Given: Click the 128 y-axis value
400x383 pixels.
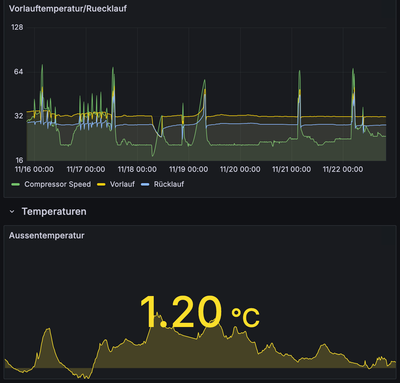Looking at the screenshot, I should click(17, 27).
